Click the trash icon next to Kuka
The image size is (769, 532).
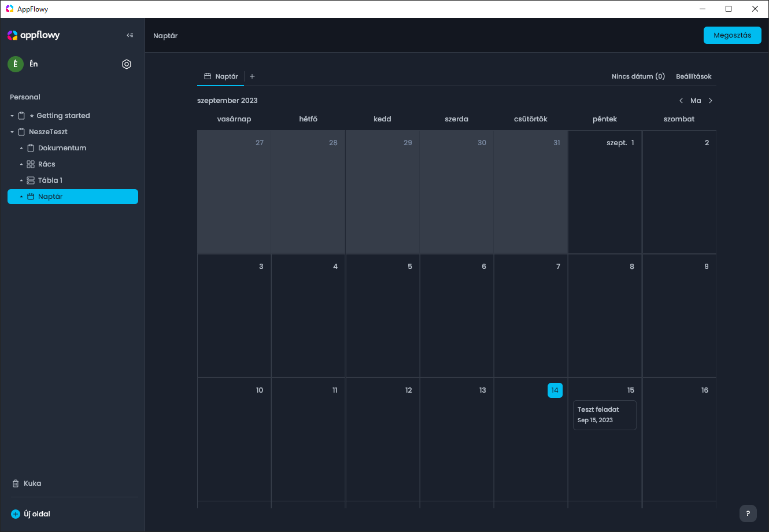pyautogui.click(x=16, y=483)
